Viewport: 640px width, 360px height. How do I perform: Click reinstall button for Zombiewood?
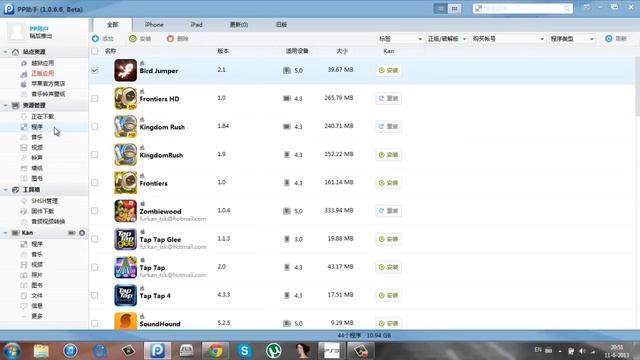388,211
